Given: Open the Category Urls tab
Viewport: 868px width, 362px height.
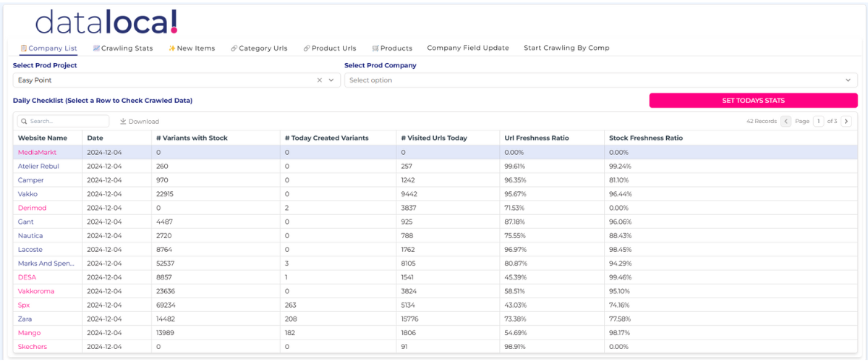Looking at the screenshot, I should tap(259, 49).
